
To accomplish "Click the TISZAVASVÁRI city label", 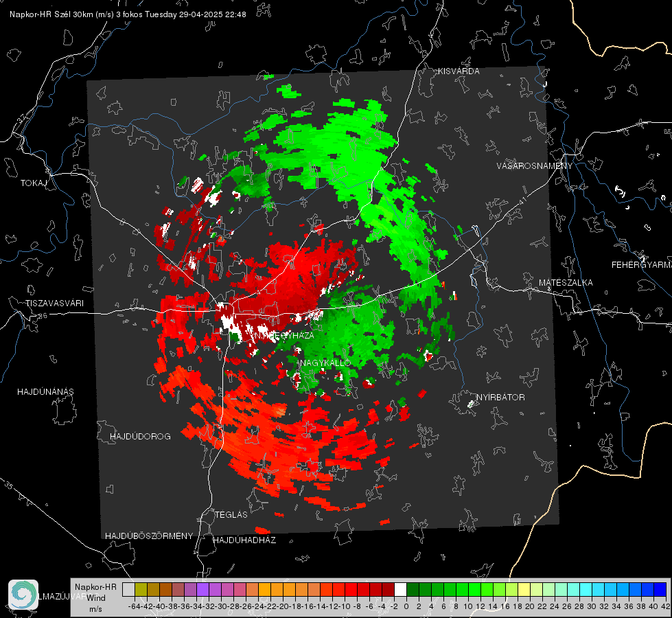I will tap(54, 304).
